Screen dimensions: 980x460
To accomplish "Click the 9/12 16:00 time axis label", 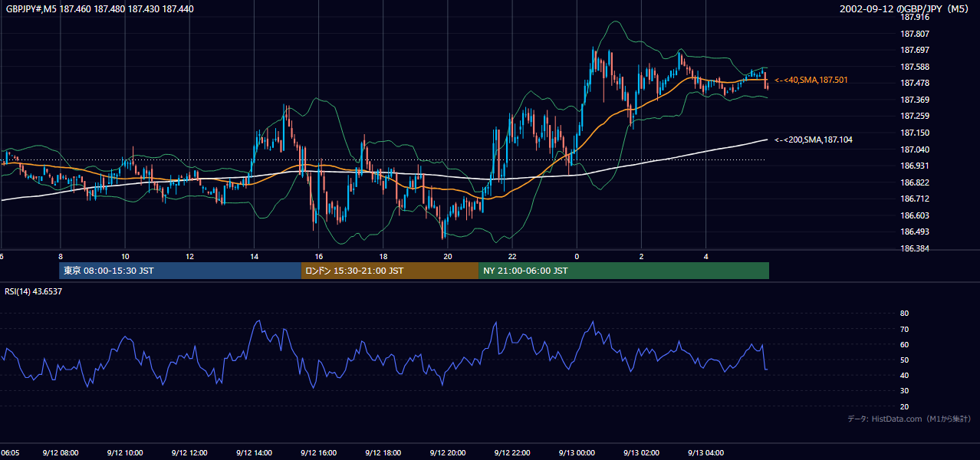I will [319, 453].
